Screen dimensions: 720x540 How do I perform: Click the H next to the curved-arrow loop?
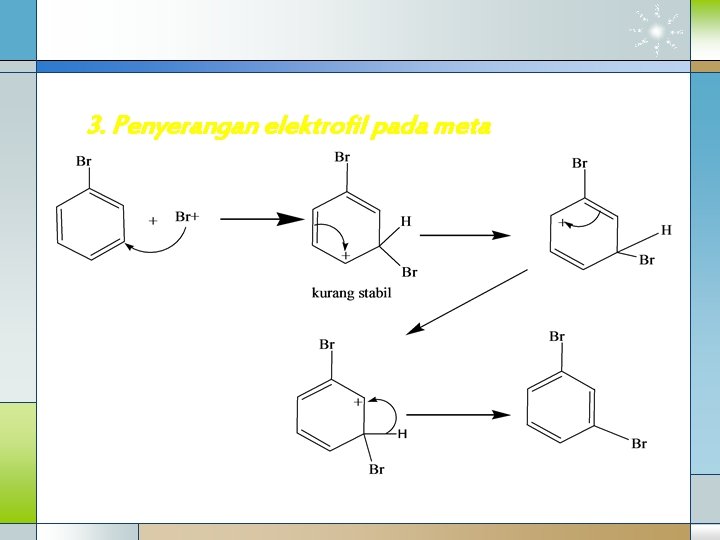(x=402, y=433)
